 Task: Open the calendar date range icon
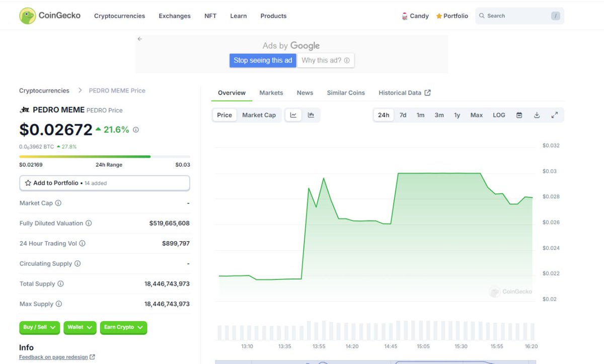[x=519, y=115]
